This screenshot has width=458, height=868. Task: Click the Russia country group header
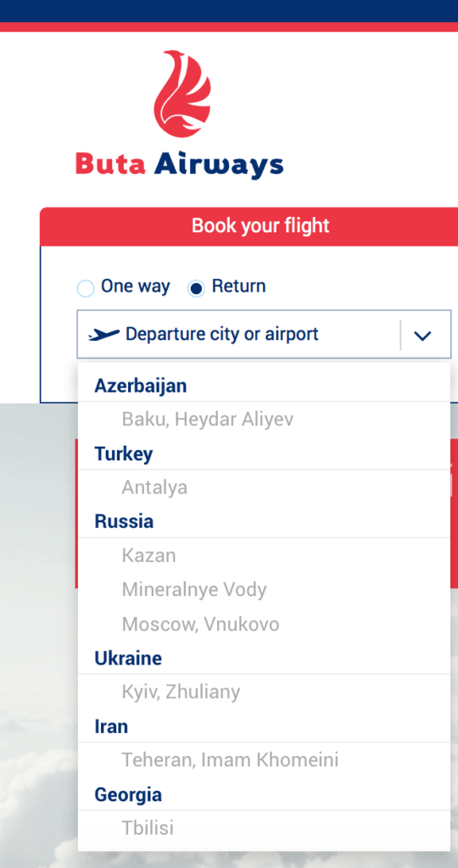(124, 521)
